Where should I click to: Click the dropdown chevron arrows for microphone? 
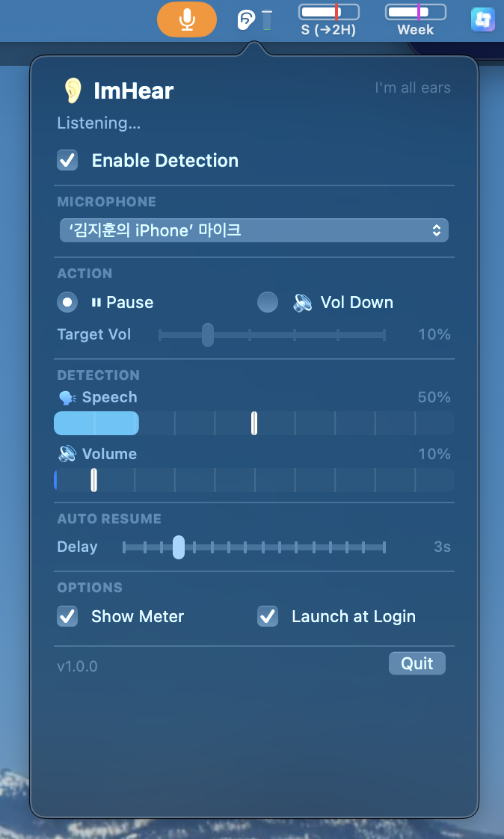(x=437, y=230)
